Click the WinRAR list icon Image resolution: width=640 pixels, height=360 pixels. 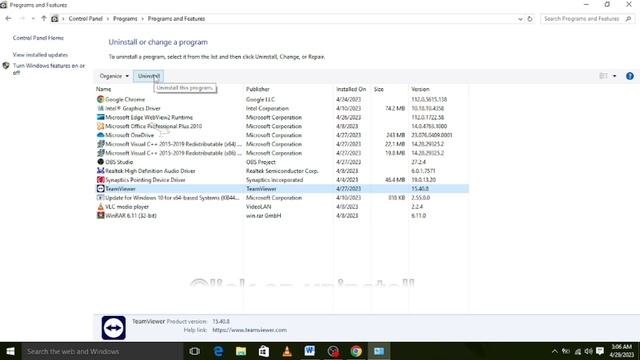[100, 216]
